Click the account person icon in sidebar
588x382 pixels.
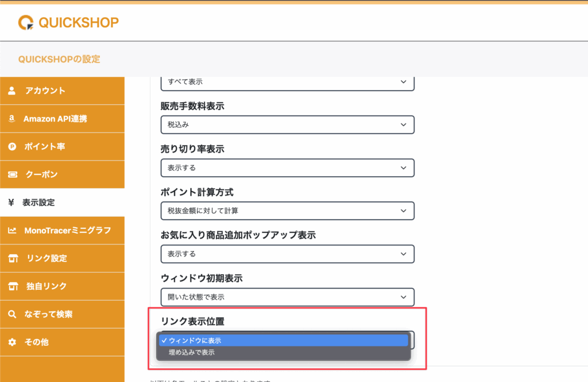12,91
